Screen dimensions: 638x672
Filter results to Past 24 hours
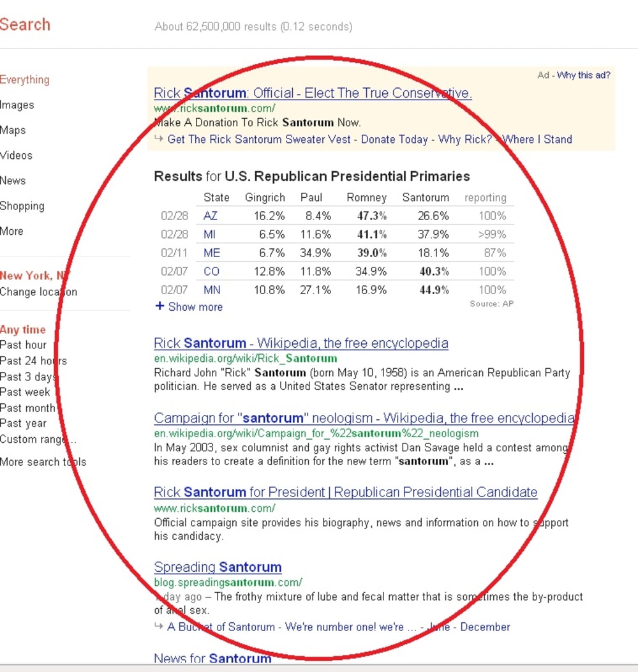[33, 361]
